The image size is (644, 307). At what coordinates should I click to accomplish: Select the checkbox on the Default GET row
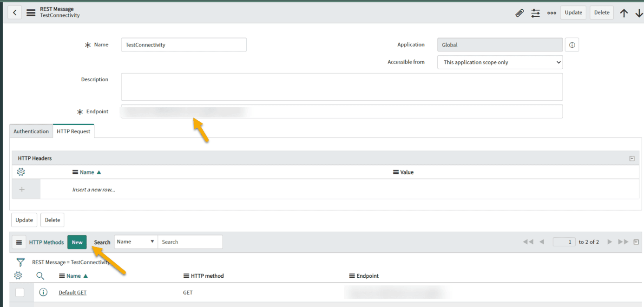click(x=20, y=292)
